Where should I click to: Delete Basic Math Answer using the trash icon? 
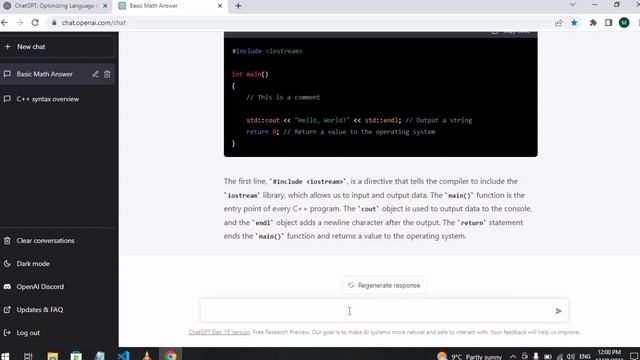[x=107, y=74]
